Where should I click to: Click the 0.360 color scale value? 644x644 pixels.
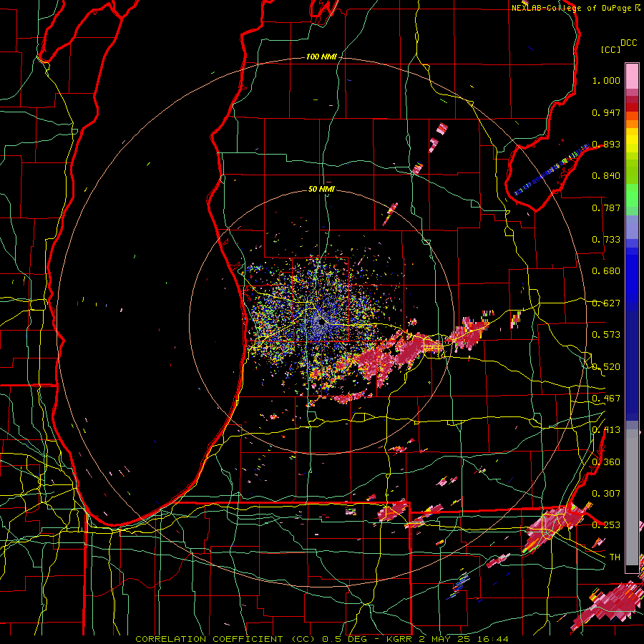pyautogui.click(x=606, y=462)
